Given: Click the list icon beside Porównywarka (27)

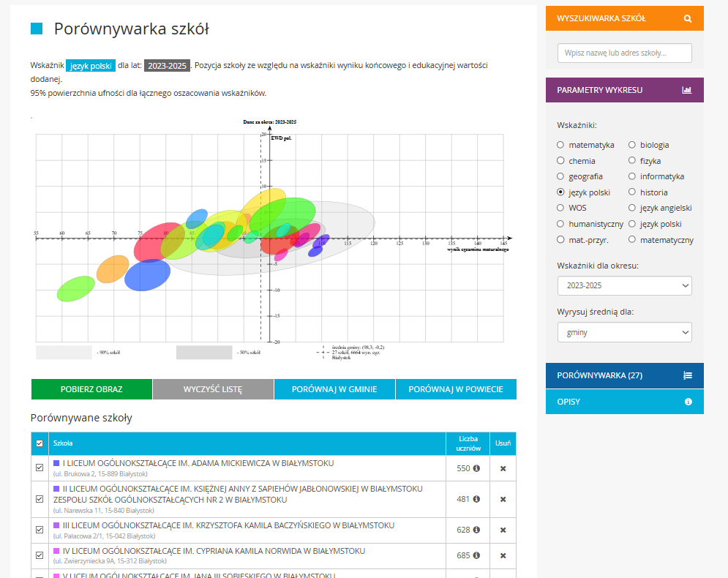Looking at the screenshot, I should tap(687, 375).
